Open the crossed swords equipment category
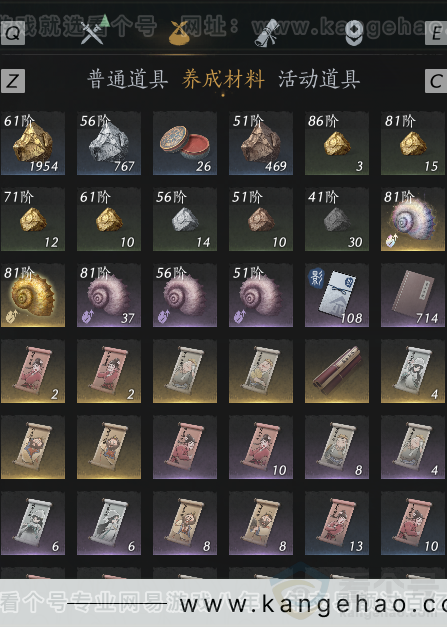Screen dimensions: 447x628 [x=92, y=32]
